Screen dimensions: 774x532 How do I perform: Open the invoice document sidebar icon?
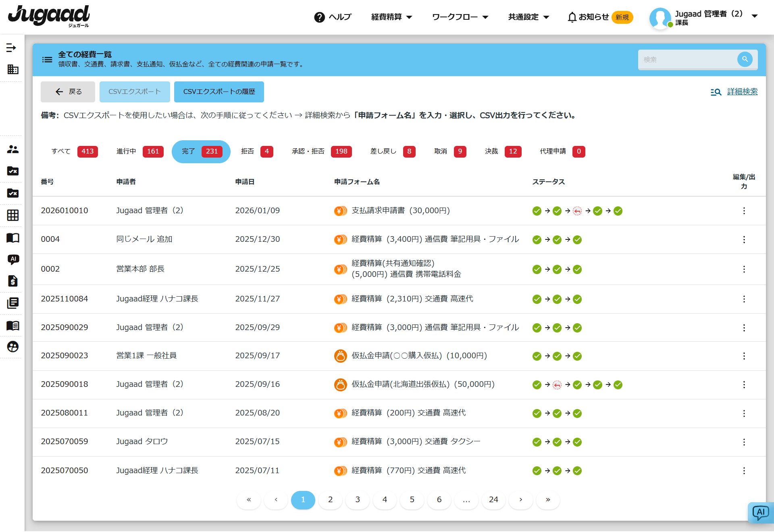[x=12, y=281]
